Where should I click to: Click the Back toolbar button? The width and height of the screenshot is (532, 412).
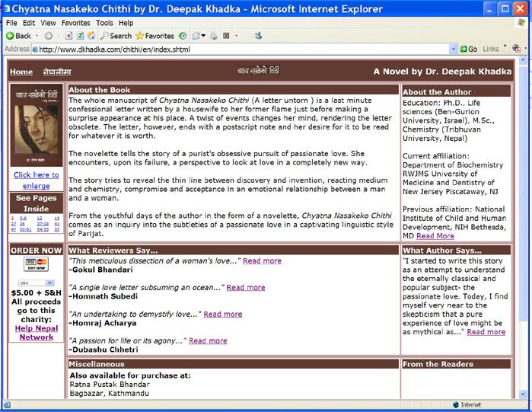click(18, 36)
